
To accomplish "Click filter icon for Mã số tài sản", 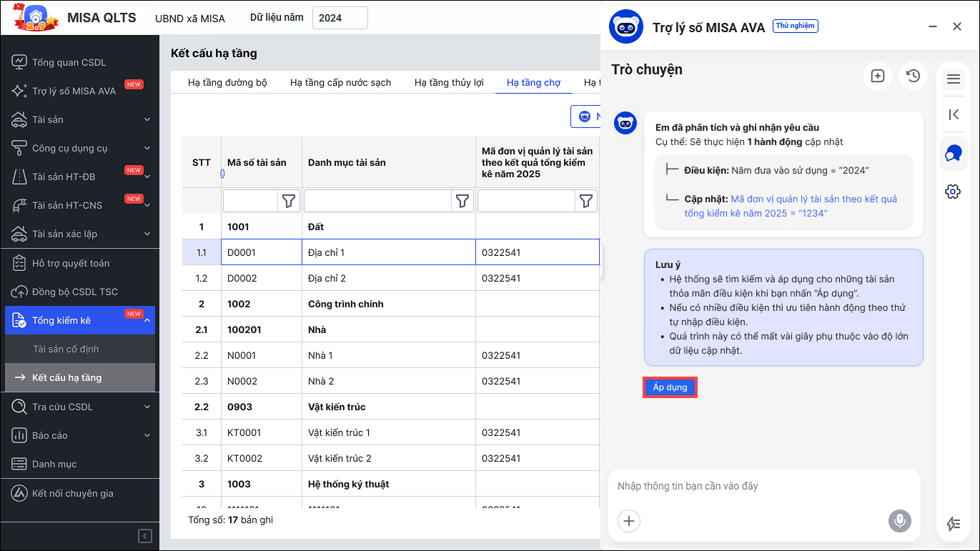I will tap(288, 202).
